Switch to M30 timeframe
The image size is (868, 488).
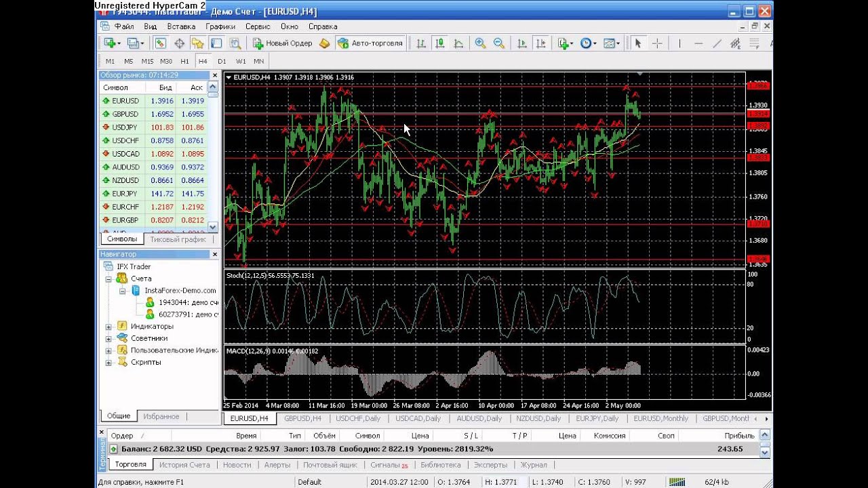click(x=166, y=61)
